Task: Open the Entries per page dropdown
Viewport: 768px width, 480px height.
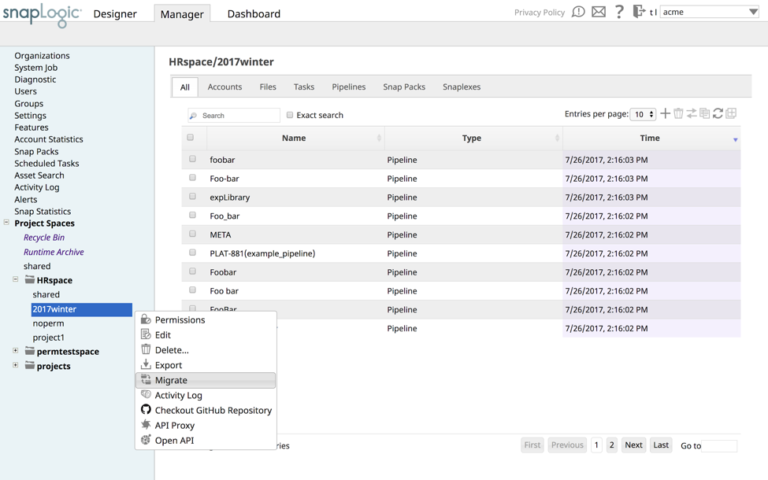Action: coord(643,114)
